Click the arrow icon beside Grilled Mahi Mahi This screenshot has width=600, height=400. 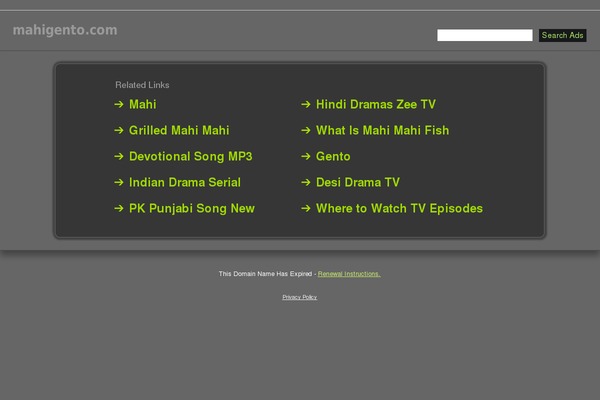(x=119, y=130)
